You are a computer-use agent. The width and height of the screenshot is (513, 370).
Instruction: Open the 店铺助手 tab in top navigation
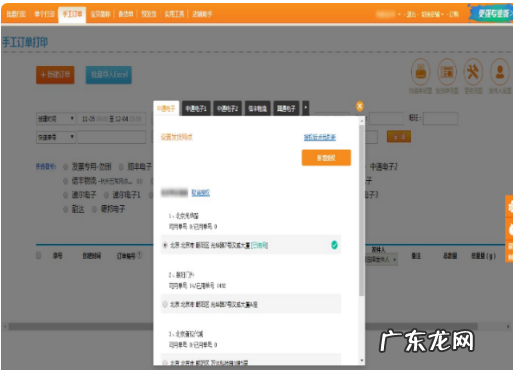[x=202, y=14]
